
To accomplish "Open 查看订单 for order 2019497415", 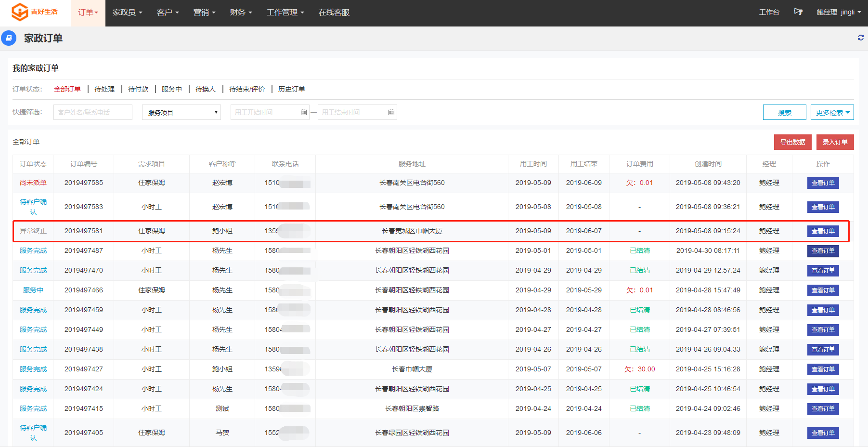I will coord(823,409).
